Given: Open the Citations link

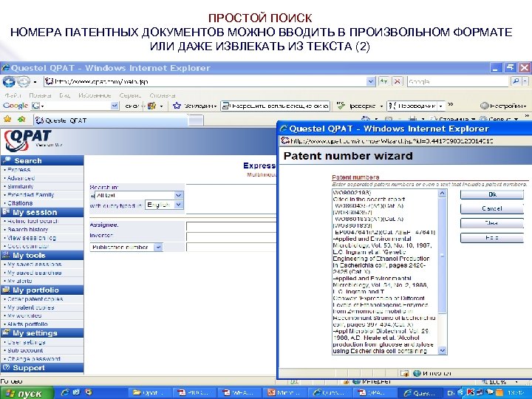Looking at the screenshot, I should [x=20, y=203].
